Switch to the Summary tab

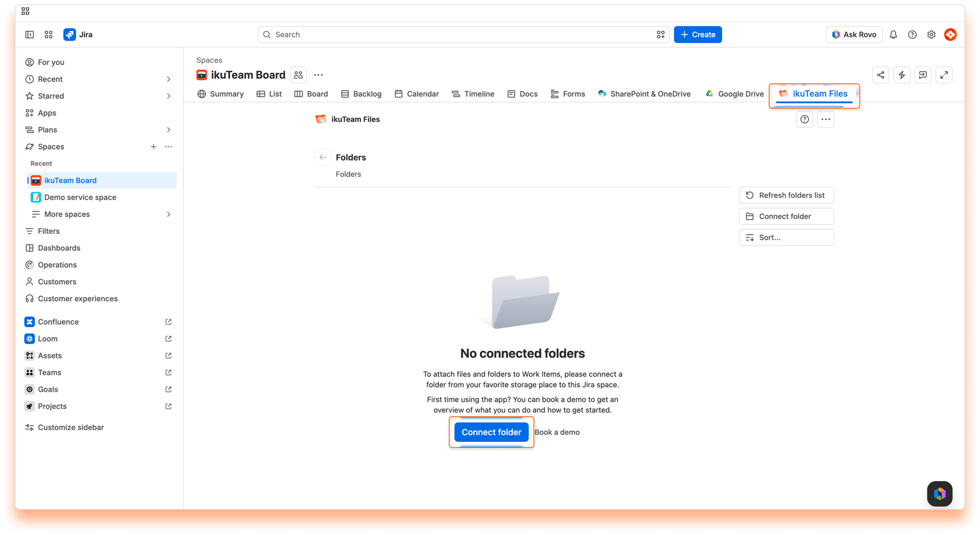(x=221, y=94)
